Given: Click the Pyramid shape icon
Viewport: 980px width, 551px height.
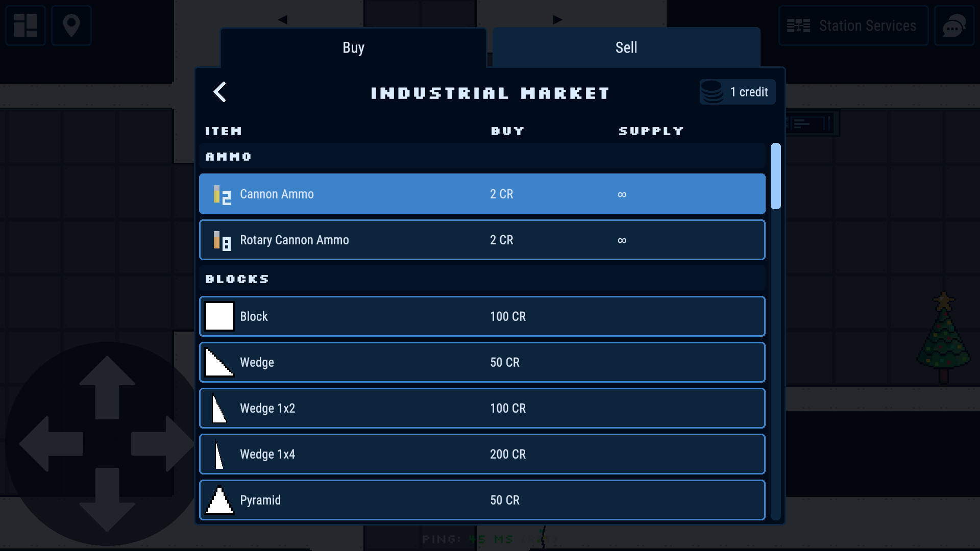Looking at the screenshot, I should (x=219, y=500).
